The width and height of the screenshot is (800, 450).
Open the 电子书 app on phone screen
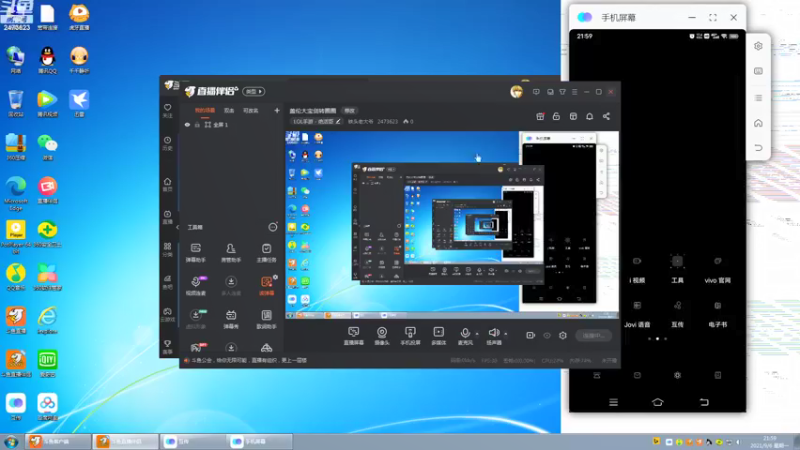click(717, 314)
